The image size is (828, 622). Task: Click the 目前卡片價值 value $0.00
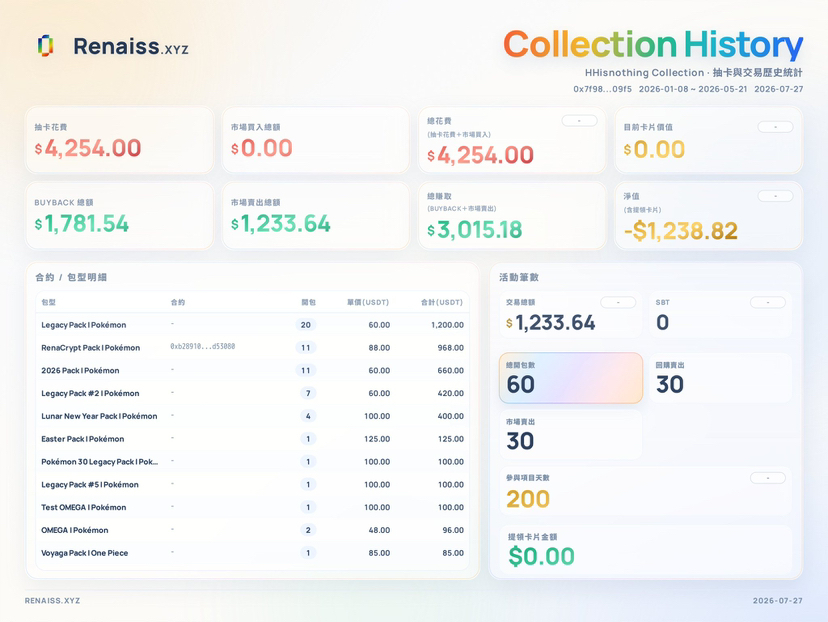(x=654, y=149)
